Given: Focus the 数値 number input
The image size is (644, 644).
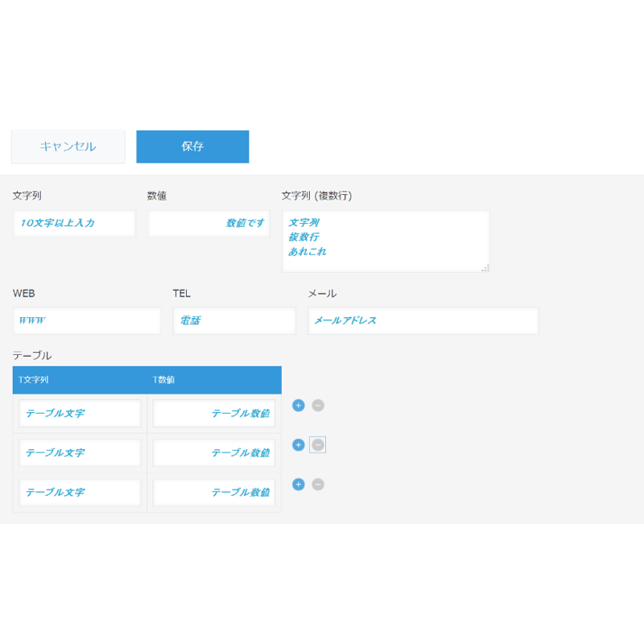Looking at the screenshot, I should 209,224.
